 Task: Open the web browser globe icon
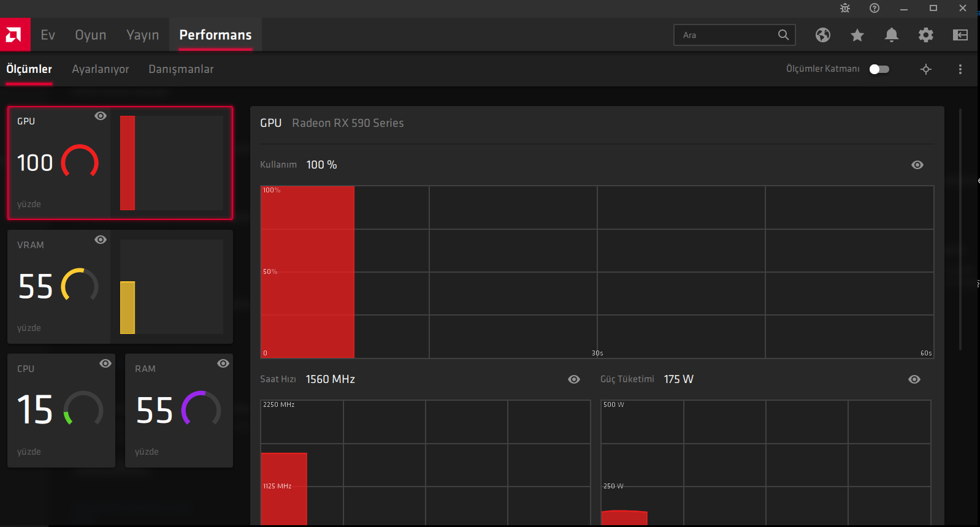(x=823, y=35)
